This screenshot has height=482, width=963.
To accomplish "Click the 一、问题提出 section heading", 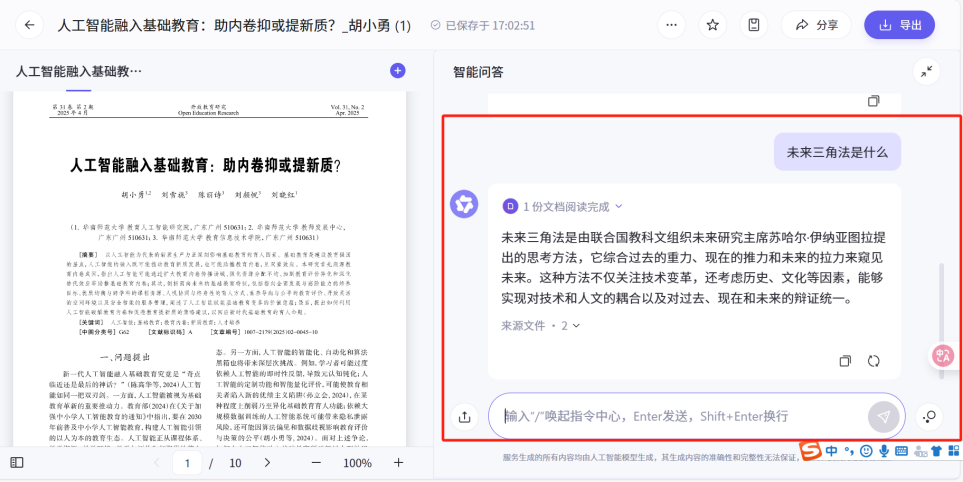I will tap(125, 357).
